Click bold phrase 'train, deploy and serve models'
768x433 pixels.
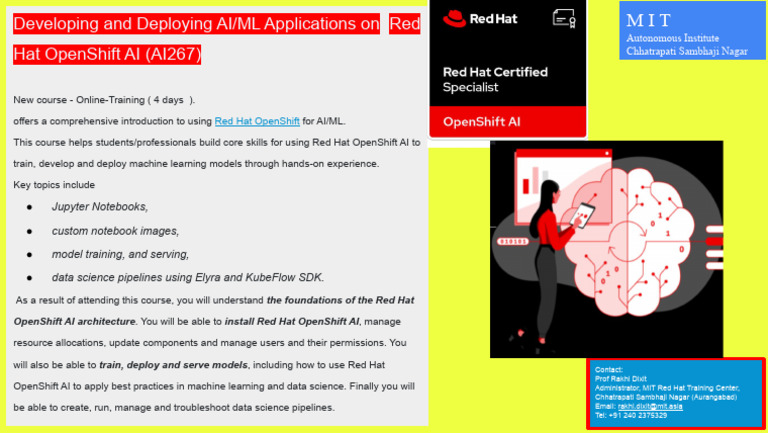(173, 365)
